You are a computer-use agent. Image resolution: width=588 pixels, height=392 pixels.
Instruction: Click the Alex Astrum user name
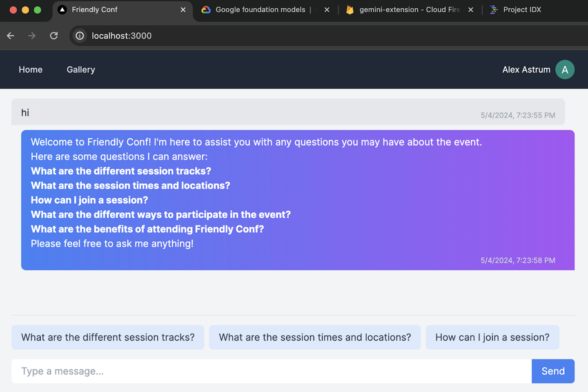click(526, 70)
